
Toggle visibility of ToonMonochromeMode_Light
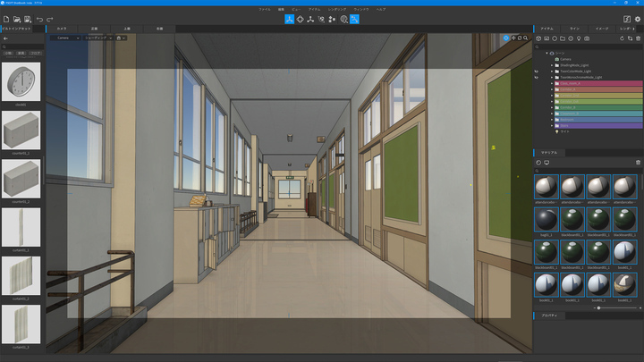(x=536, y=77)
